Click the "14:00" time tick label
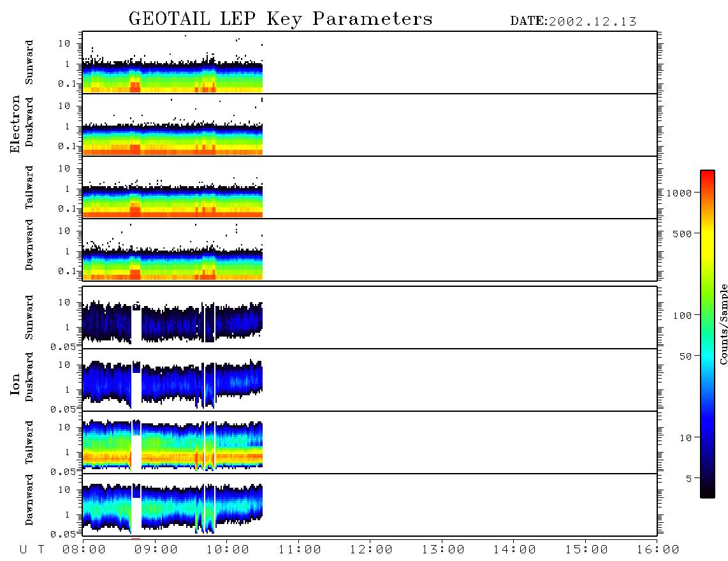 514,550
